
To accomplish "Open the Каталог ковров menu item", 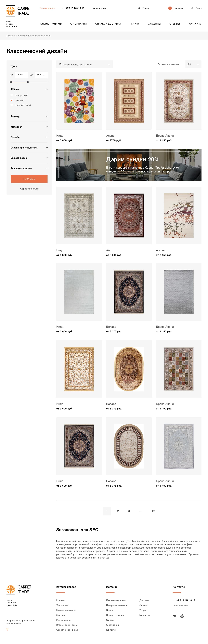I will 51,24.
